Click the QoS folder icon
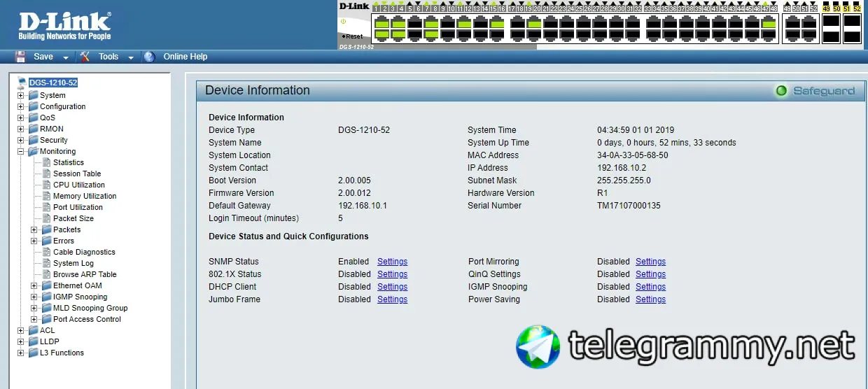This screenshot has height=389, width=868. (x=33, y=118)
